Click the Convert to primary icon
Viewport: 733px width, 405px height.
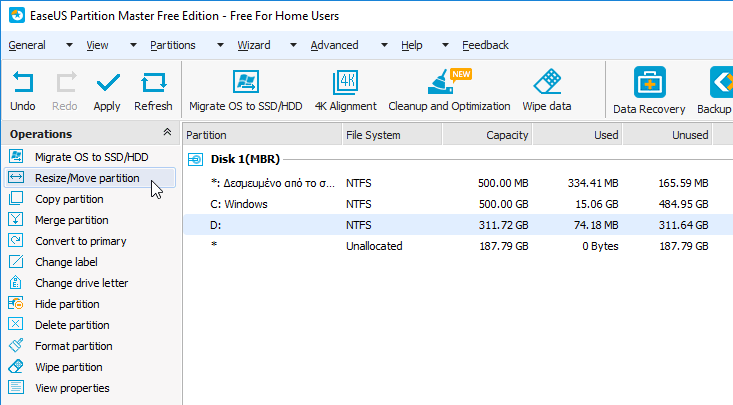pos(16,241)
